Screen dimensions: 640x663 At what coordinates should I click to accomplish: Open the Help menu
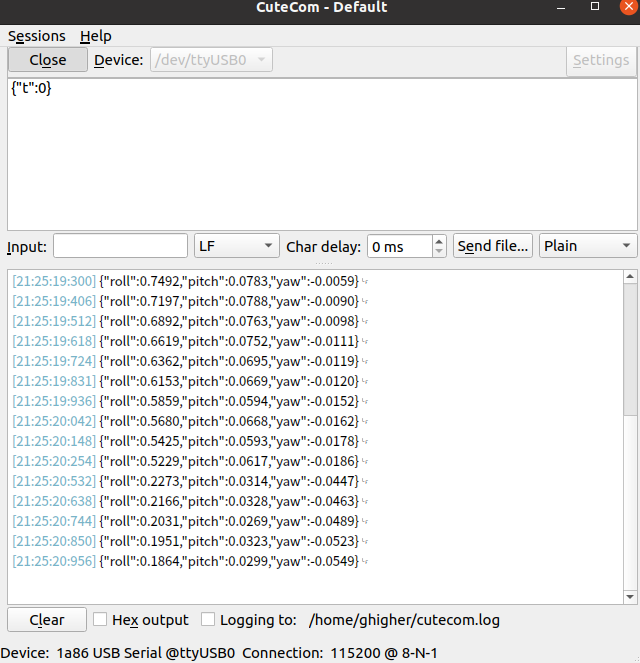[96, 36]
